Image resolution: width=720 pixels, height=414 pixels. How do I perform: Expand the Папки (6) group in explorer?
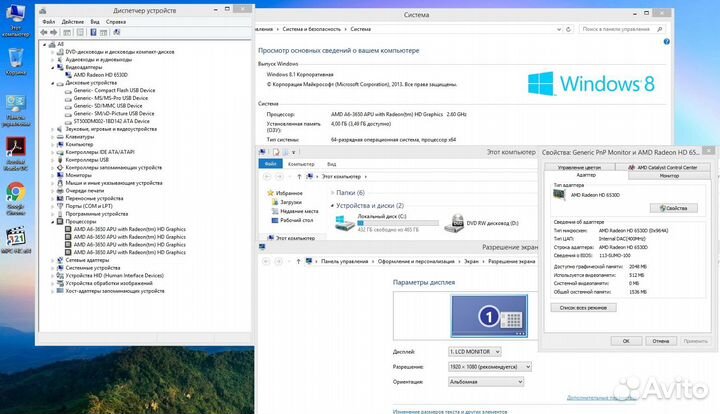pyautogui.click(x=332, y=193)
